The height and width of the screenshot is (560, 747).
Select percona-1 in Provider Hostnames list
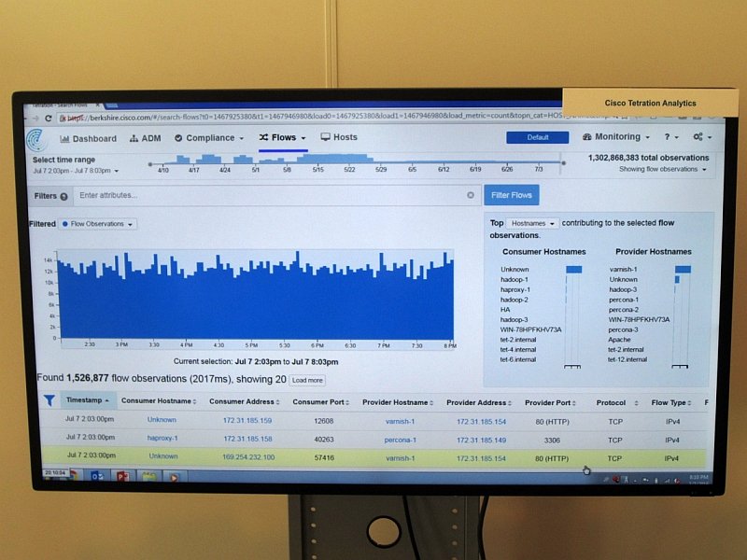[623, 300]
